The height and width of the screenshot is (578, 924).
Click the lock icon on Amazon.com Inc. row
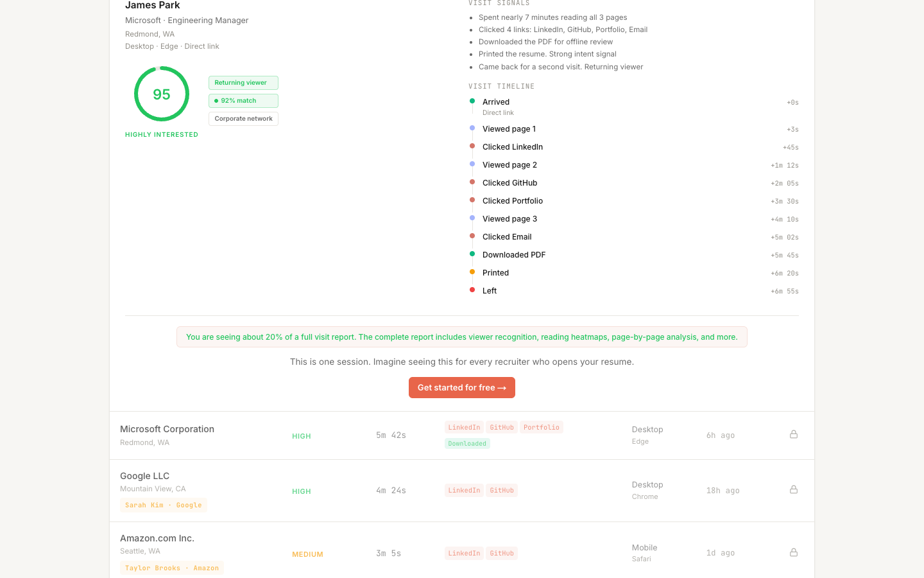794,552
